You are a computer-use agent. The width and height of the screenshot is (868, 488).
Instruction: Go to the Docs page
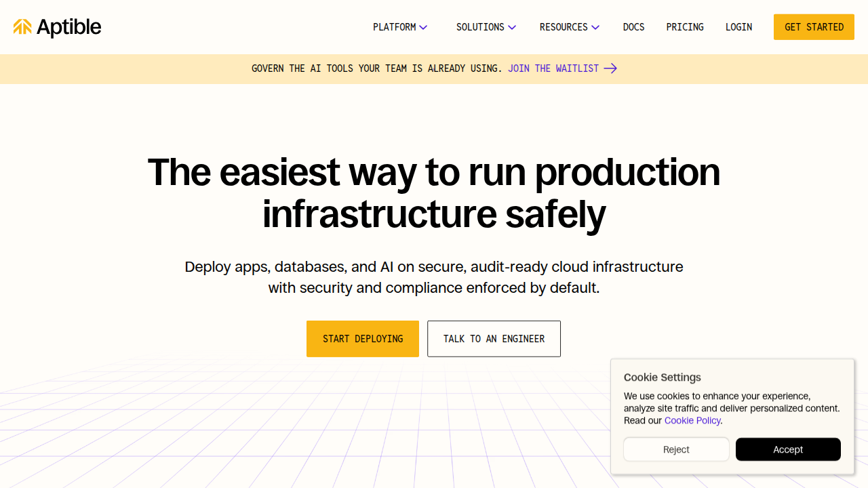click(x=634, y=27)
